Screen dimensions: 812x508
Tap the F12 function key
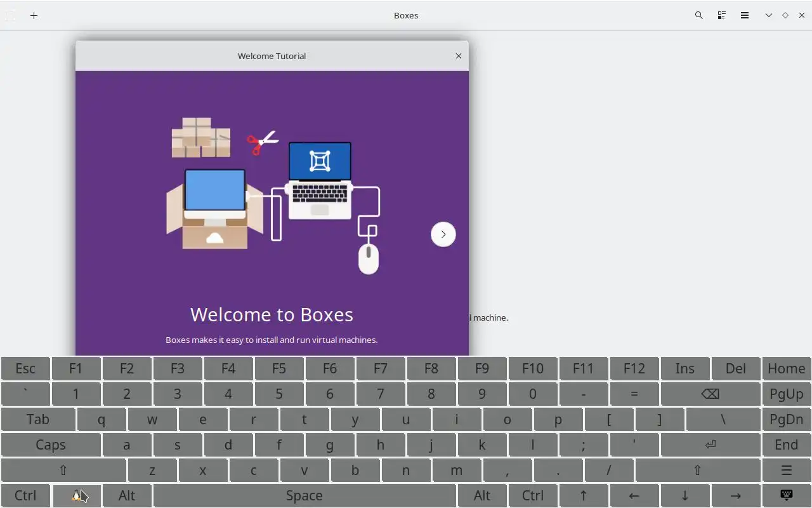coord(634,368)
